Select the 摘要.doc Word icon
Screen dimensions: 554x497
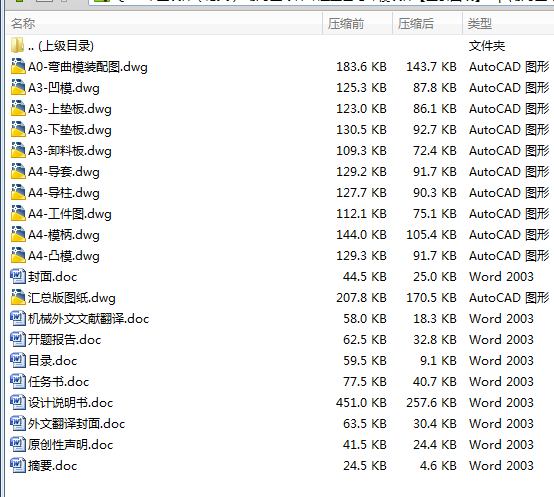coord(18,466)
